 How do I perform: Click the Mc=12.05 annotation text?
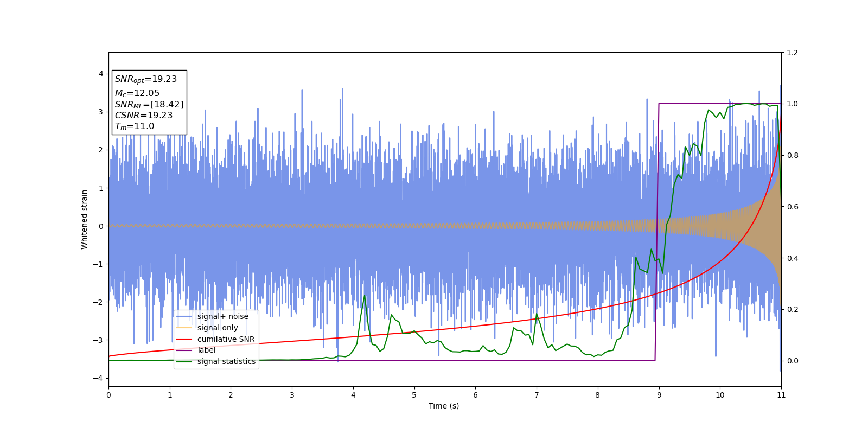click(137, 93)
